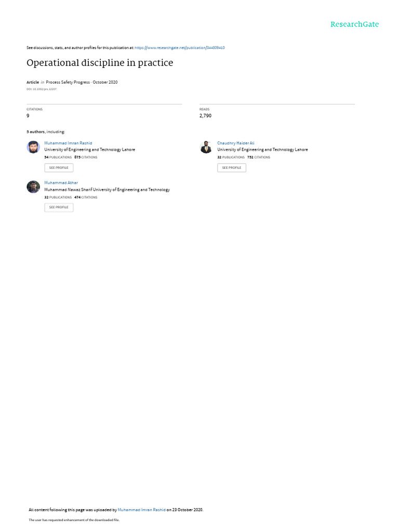Open Chaudhry Haider Ali's name link
399x532 pixels.
coord(236,143)
